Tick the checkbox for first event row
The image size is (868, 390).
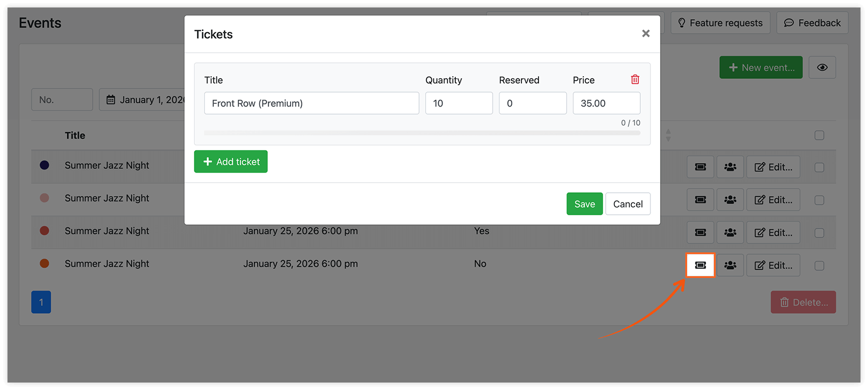click(819, 167)
